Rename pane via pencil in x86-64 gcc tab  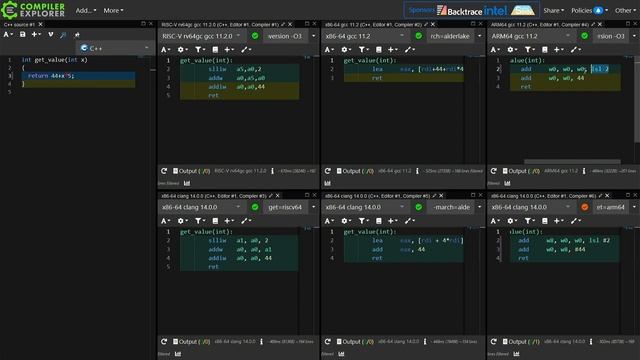(426, 24)
